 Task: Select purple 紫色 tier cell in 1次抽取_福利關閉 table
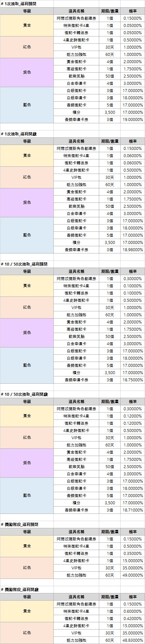click(27, 72)
